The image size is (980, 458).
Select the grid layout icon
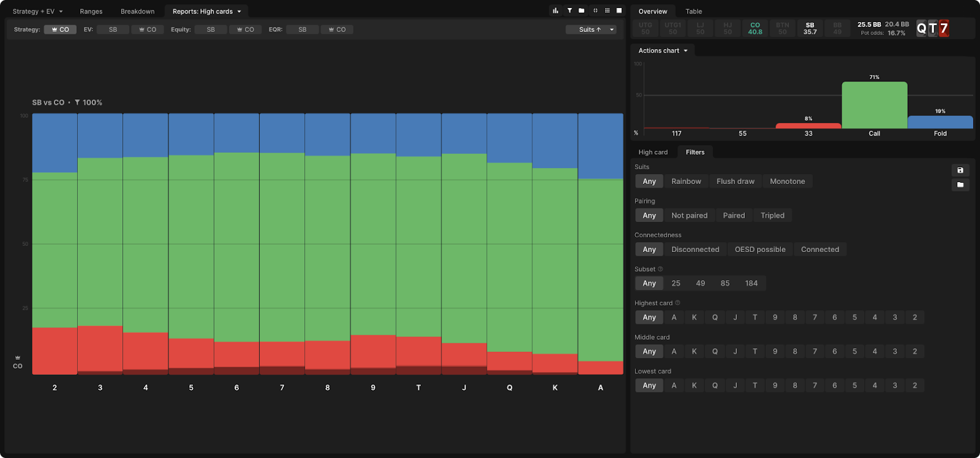point(607,10)
